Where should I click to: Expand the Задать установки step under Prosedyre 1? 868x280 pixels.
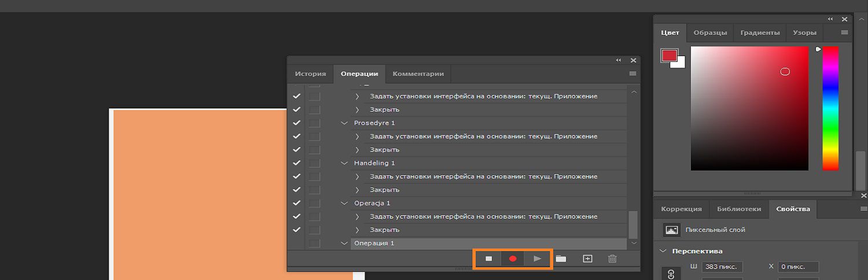click(357, 137)
